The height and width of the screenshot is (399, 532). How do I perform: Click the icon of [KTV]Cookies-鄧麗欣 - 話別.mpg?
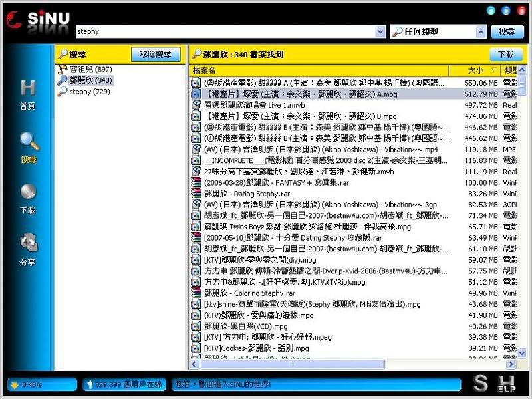tap(196, 348)
